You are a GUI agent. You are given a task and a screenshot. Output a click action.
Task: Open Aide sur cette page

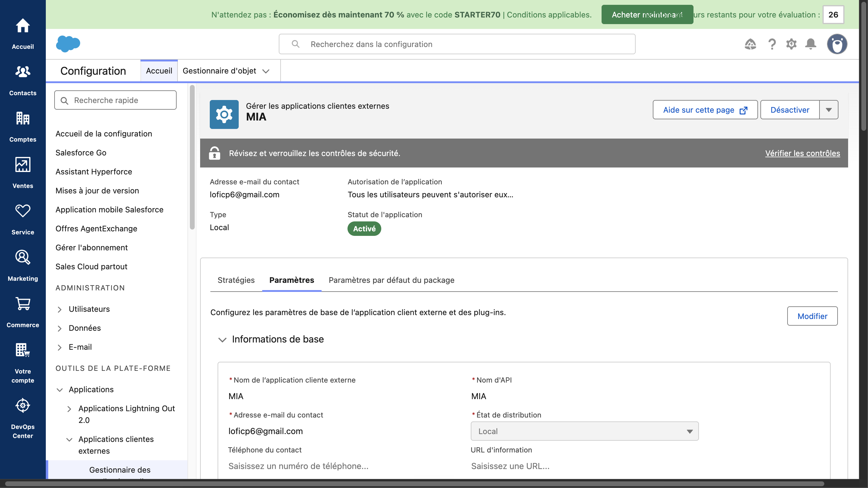705,110
